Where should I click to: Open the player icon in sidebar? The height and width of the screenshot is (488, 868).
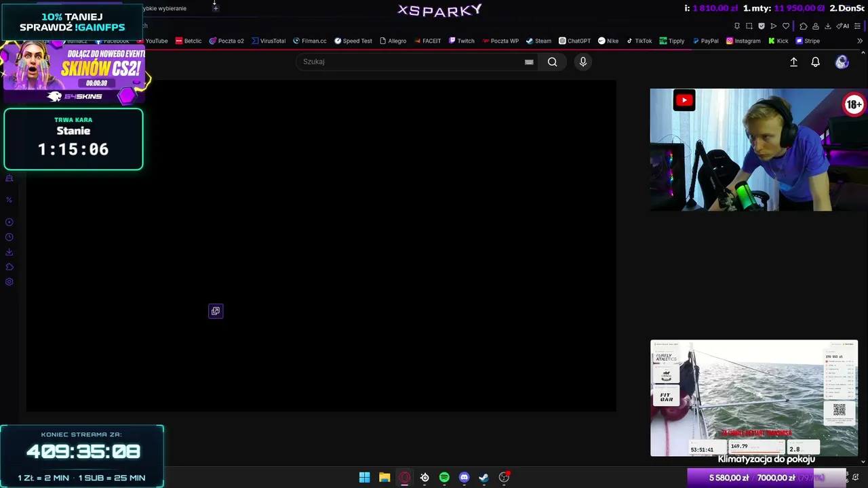(x=9, y=222)
